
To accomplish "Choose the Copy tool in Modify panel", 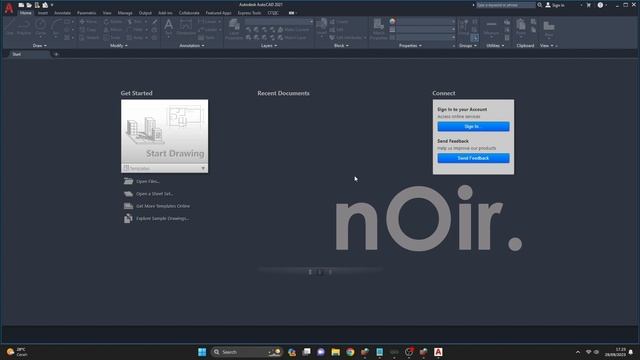I will [x=88, y=30].
